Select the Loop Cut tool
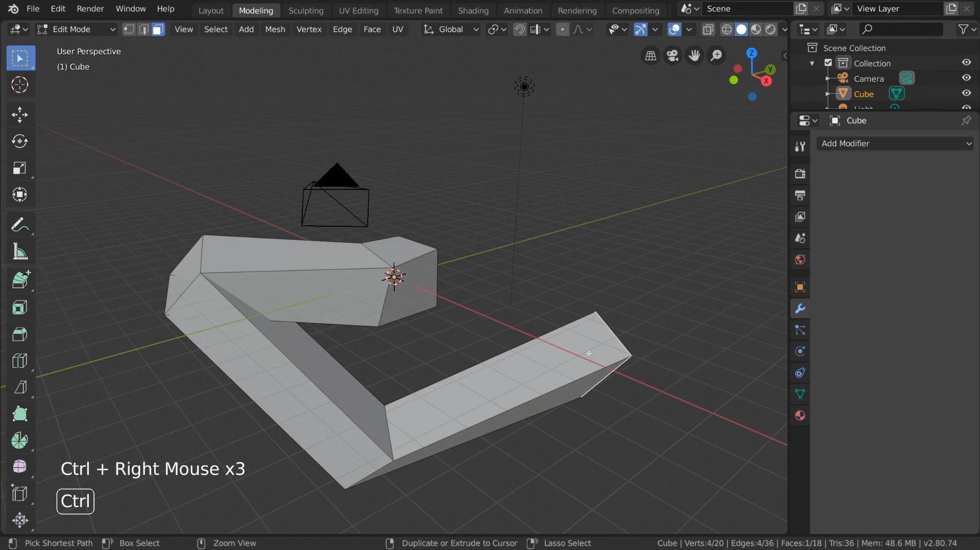 point(19,361)
